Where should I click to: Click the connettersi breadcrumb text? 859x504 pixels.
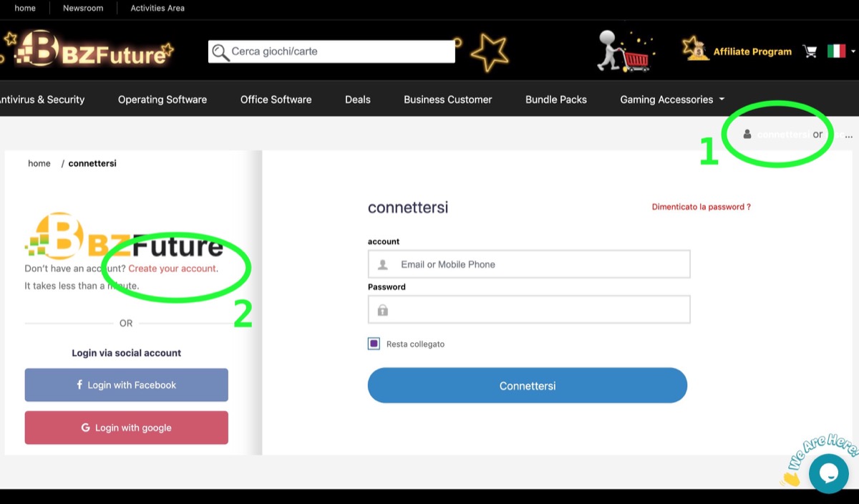(92, 163)
